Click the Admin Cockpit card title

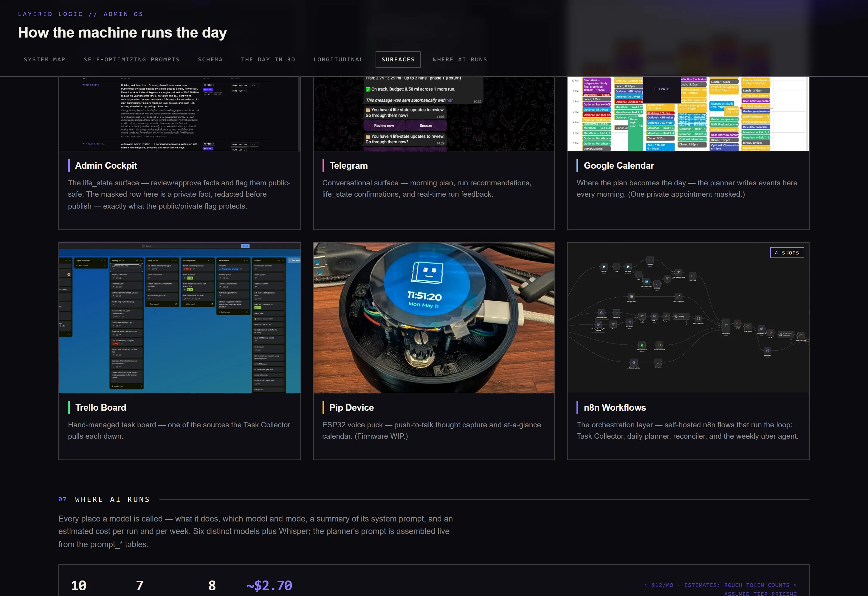pyautogui.click(x=106, y=165)
